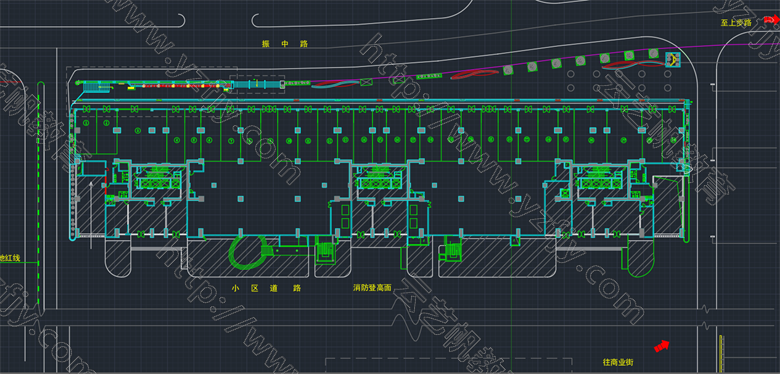
Task: Click the 地红线 label at left edge
Action: coord(9,258)
